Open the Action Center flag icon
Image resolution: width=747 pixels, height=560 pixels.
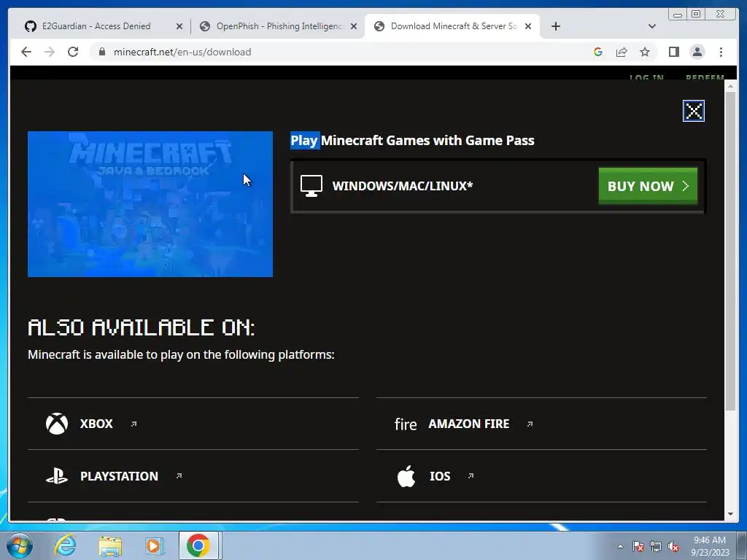[x=638, y=546]
